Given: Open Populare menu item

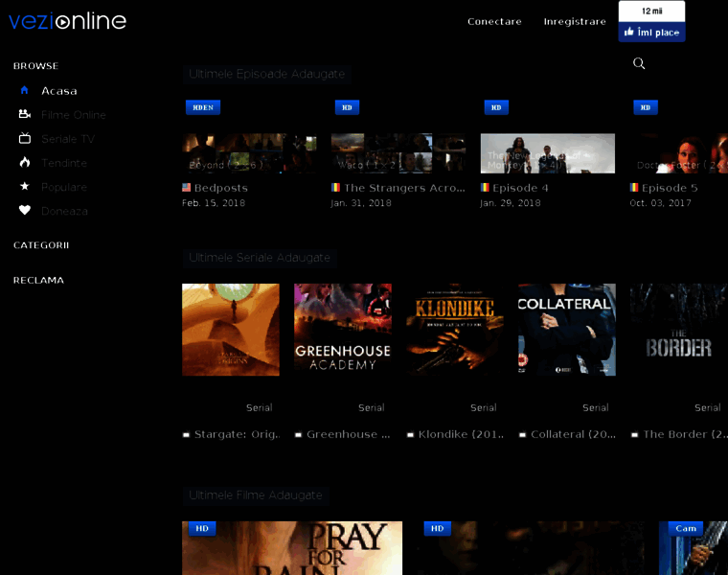Looking at the screenshot, I should point(64,187).
